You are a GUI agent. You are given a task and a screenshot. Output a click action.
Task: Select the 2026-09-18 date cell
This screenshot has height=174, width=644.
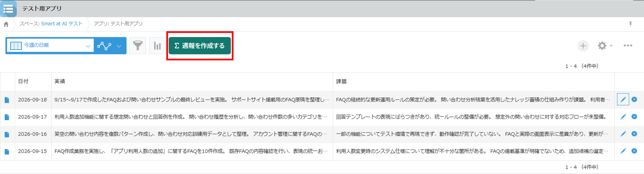point(33,100)
